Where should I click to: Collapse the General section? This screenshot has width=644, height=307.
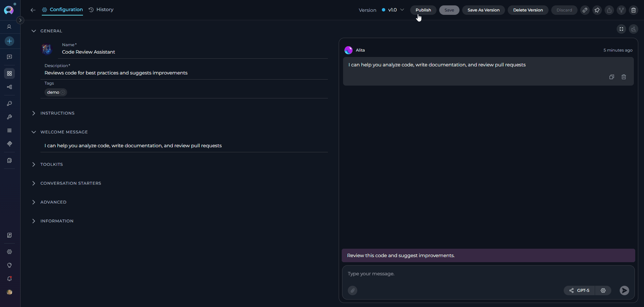(34, 31)
